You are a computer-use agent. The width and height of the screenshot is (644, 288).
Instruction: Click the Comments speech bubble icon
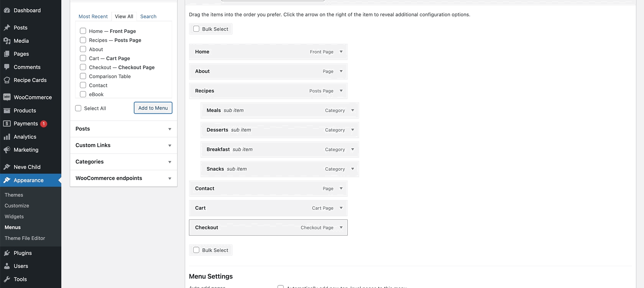pyautogui.click(x=7, y=67)
